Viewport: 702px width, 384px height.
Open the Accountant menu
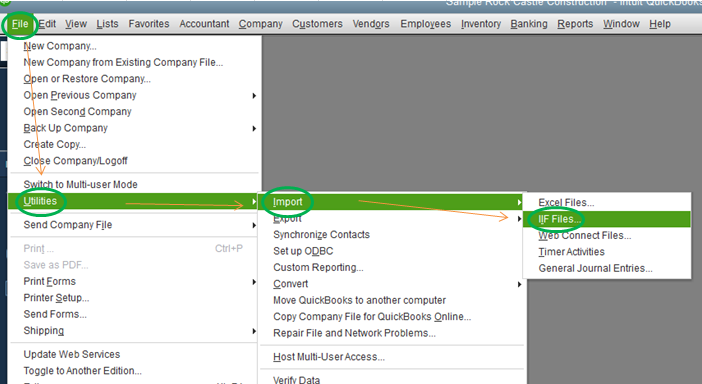(x=204, y=24)
